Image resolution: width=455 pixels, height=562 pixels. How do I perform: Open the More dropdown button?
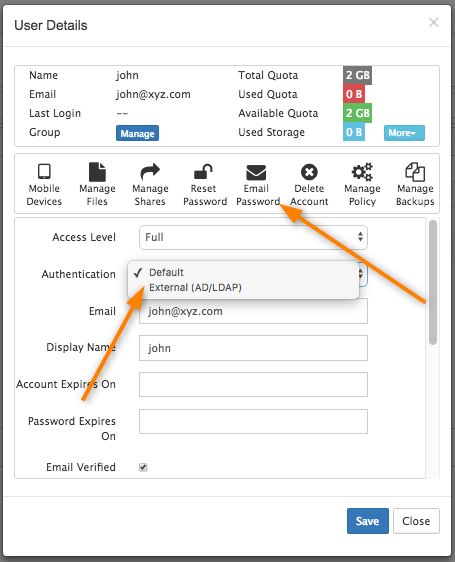(x=404, y=133)
